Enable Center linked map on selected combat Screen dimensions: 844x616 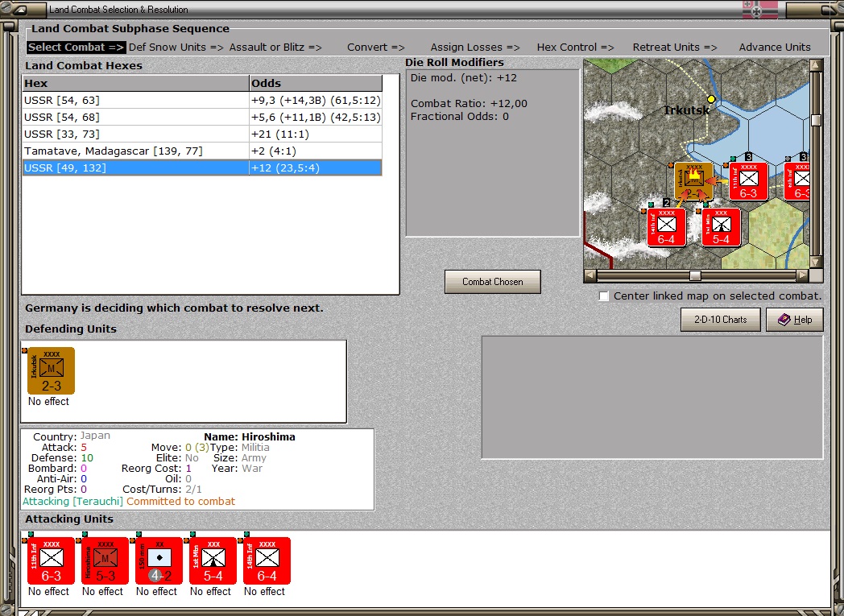pos(604,296)
